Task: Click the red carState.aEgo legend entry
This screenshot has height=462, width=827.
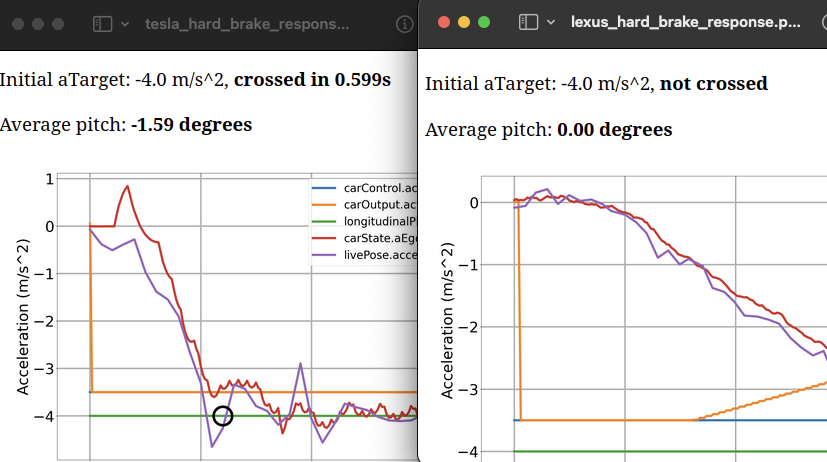Action: click(375, 238)
